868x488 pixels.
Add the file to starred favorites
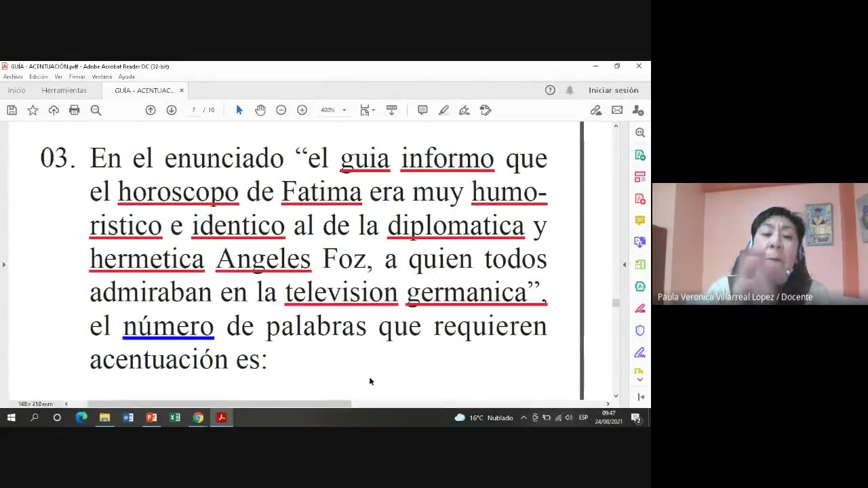click(x=33, y=110)
